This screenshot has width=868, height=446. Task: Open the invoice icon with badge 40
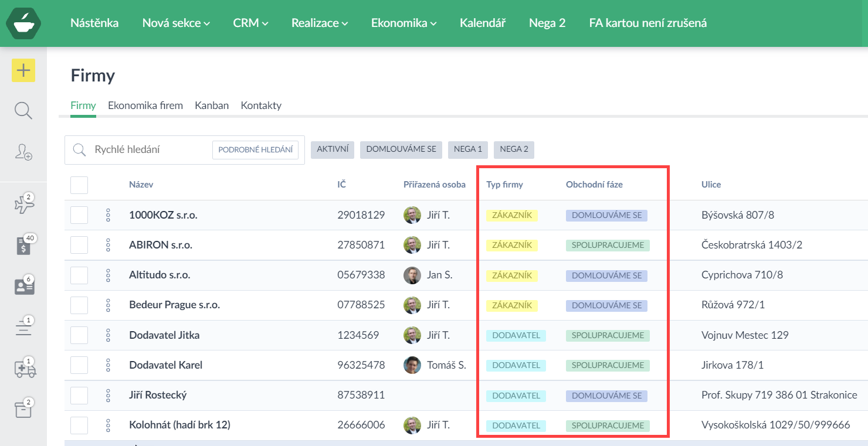pyautogui.click(x=23, y=246)
